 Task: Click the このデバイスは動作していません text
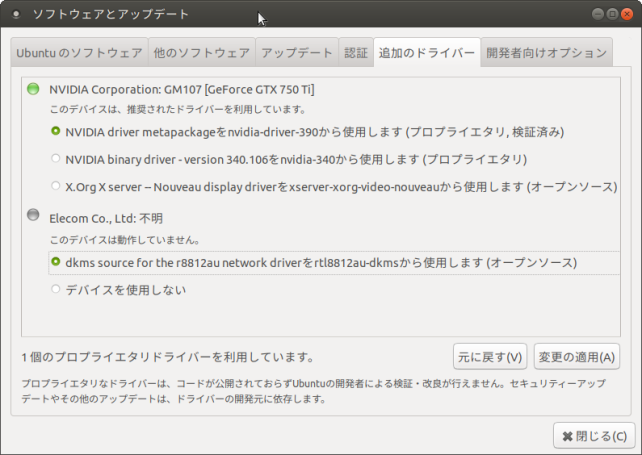[x=125, y=240]
